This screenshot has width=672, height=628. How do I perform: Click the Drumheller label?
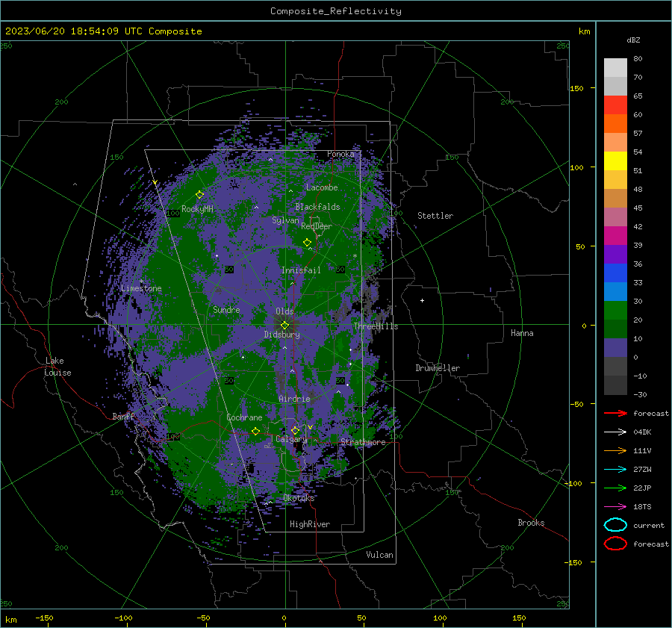(437, 368)
